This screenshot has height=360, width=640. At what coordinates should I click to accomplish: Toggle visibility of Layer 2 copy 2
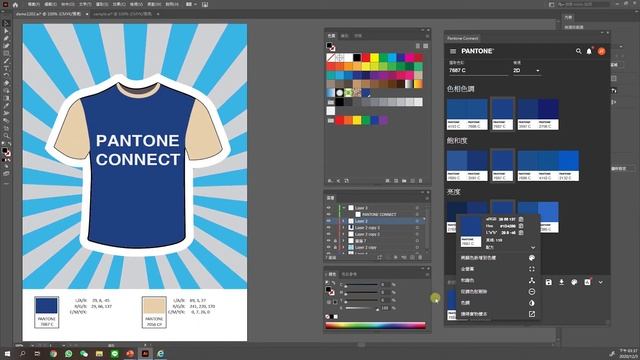click(x=329, y=234)
